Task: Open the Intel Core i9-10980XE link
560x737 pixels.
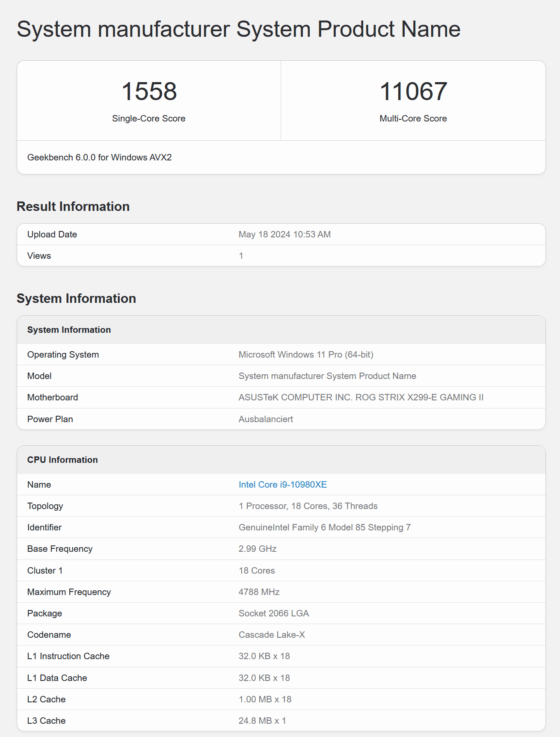Action: coord(282,484)
